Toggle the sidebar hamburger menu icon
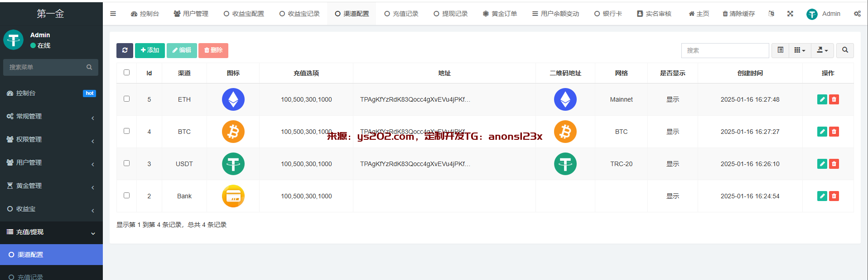 (x=113, y=14)
